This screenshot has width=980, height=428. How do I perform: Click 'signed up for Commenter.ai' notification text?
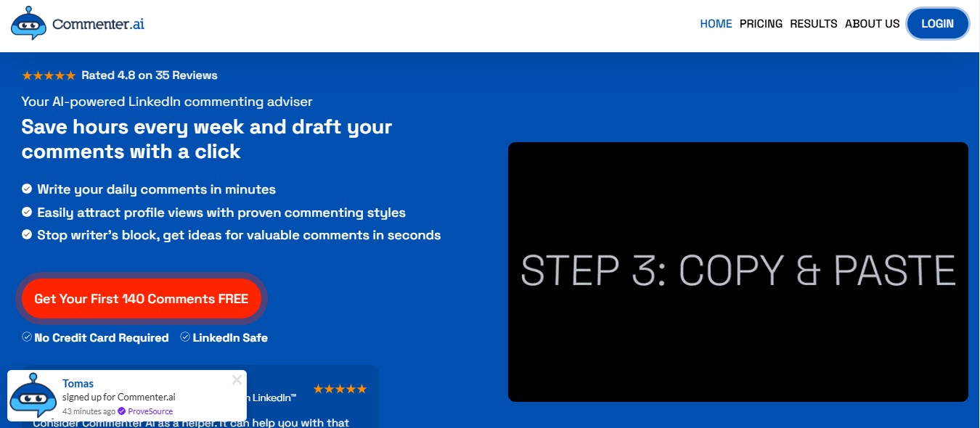coord(119,398)
